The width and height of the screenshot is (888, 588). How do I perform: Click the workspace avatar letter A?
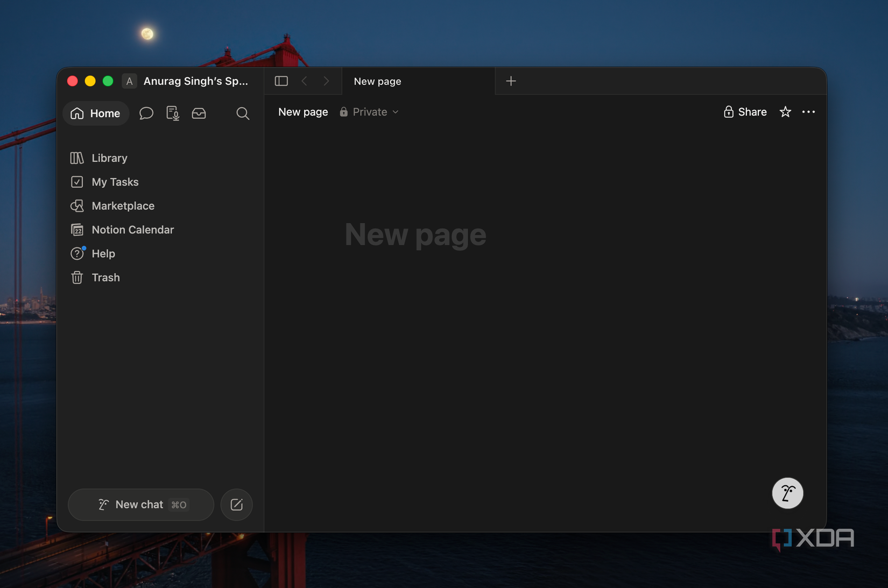coord(129,81)
